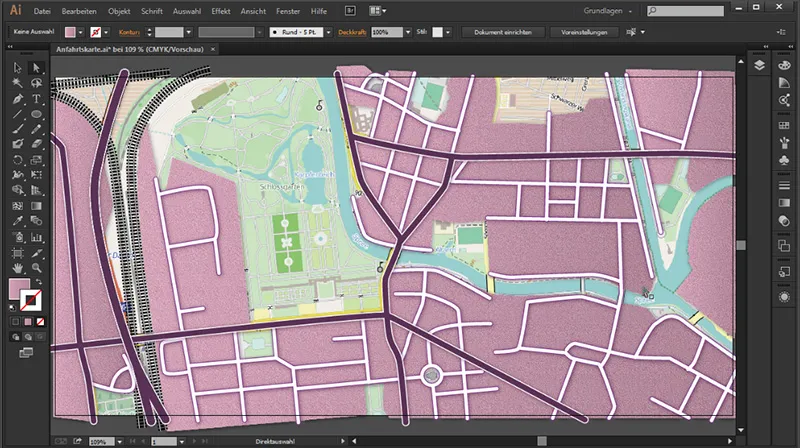Open the Brushes panel icon
Viewport: 800px width, 448px height.
coord(784,143)
